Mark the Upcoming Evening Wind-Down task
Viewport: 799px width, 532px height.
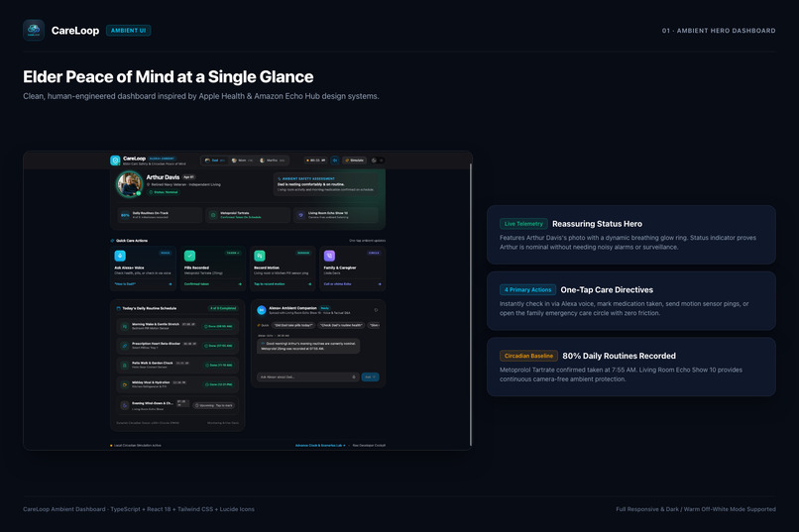[x=213, y=405]
